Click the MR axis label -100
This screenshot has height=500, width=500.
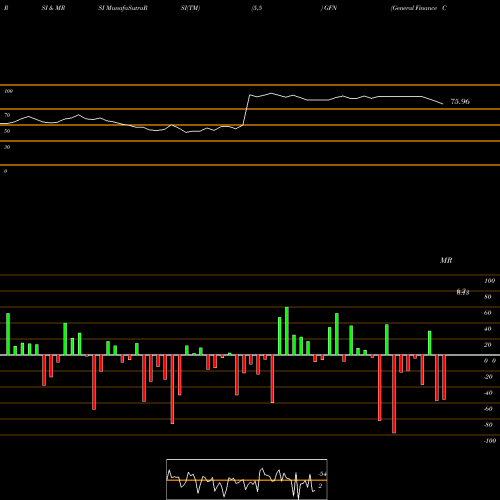(x=490, y=441)
